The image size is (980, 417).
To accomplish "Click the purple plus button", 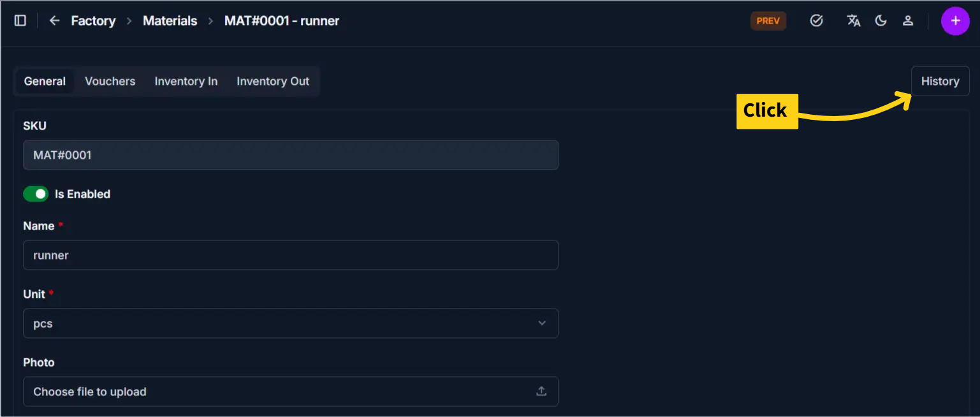I will (x=955, y=21).
